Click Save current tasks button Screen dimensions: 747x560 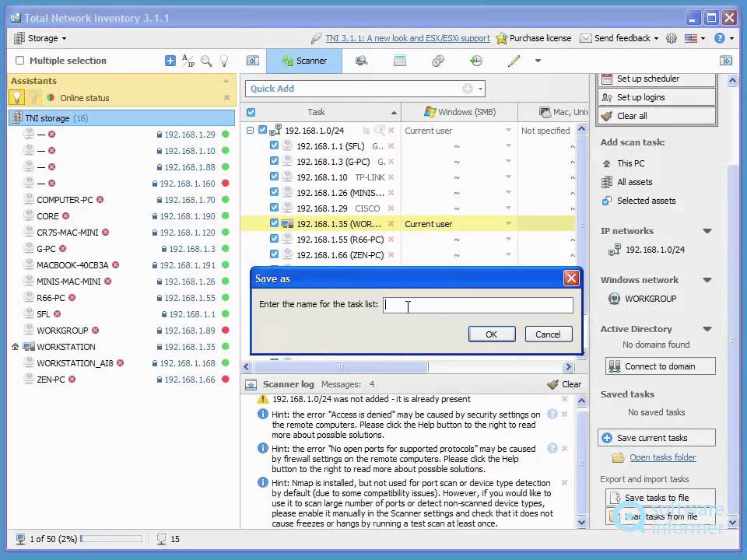pyautogui.click(x=657, y=438)
